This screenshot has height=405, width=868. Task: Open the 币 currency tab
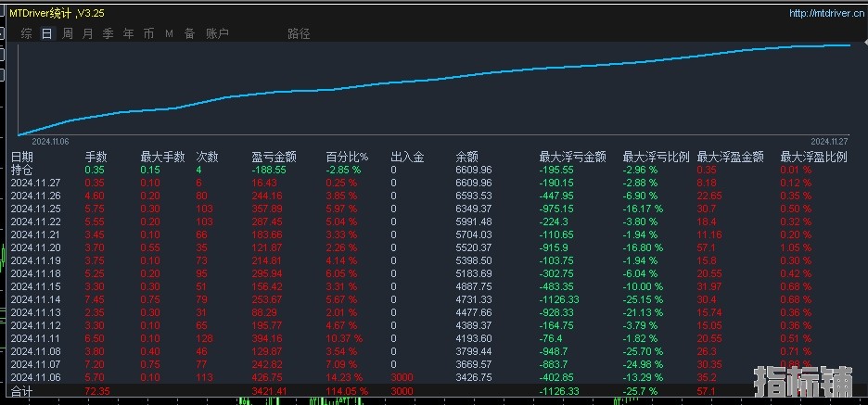point(149,33)
